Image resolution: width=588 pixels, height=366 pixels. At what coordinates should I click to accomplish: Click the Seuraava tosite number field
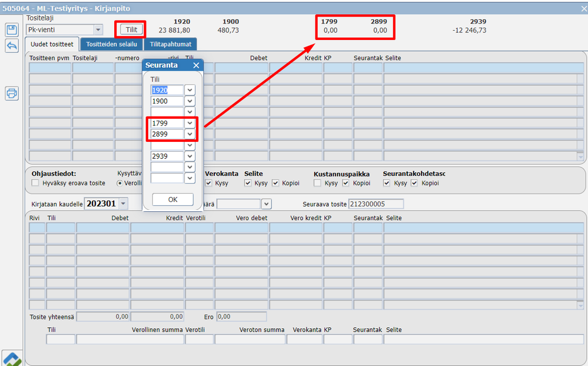coord(376,204)
